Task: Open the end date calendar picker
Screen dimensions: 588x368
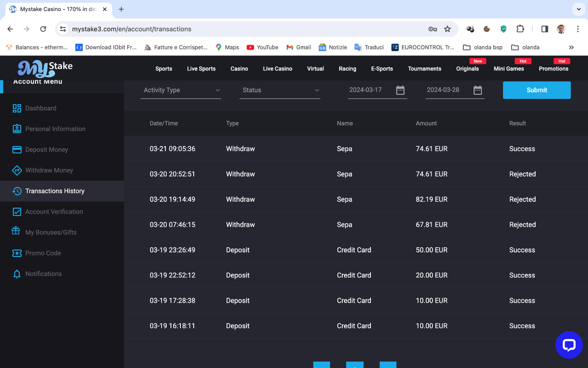Action: [x=477, y=90]
